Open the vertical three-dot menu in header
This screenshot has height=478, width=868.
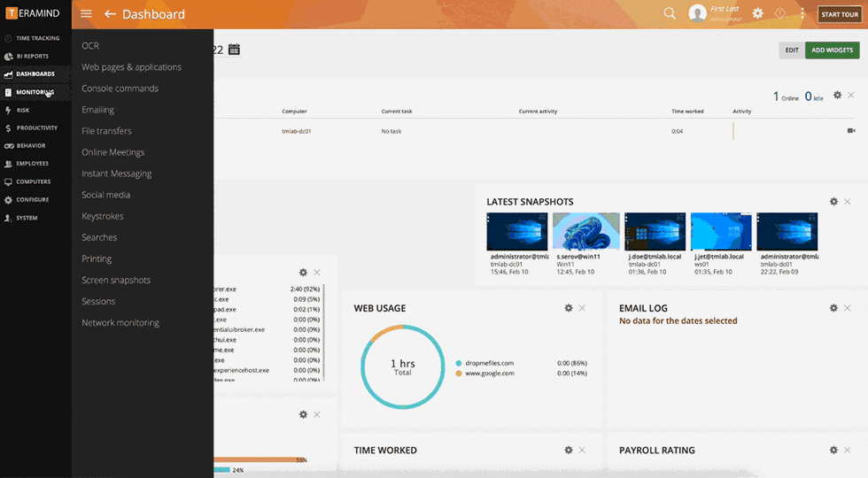[x=802, y=13]
